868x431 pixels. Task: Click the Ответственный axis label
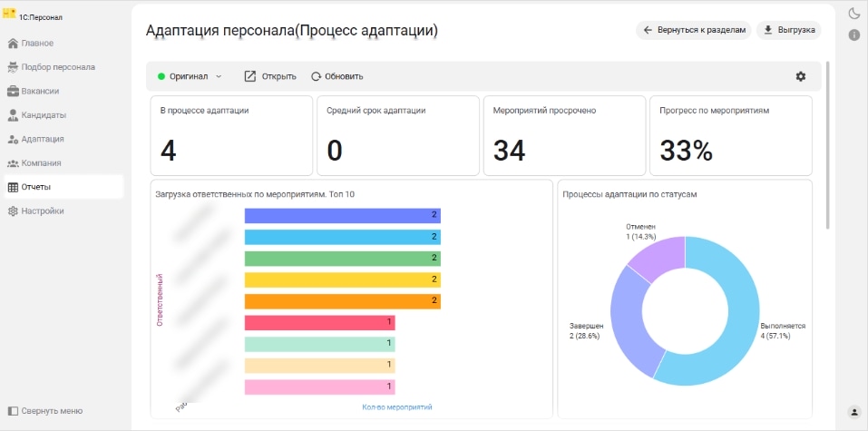[x=160, y=299]
